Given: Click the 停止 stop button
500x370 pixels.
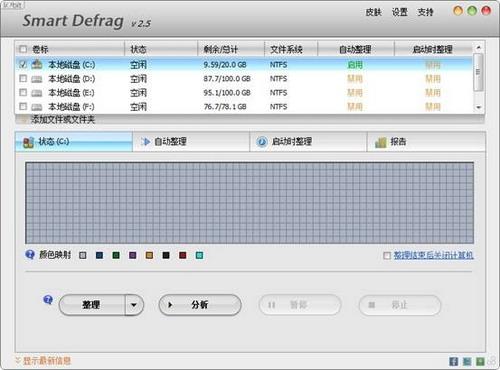Looking at the screenshot, I should 400,305.
